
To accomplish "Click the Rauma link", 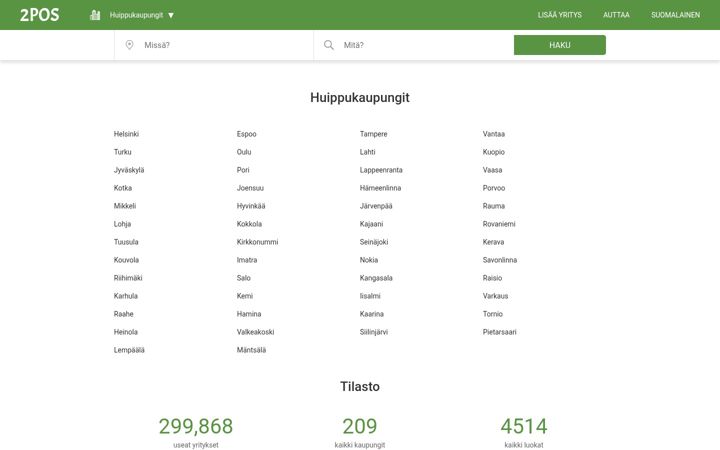I will pyautogui.click(x=494, y=206).
